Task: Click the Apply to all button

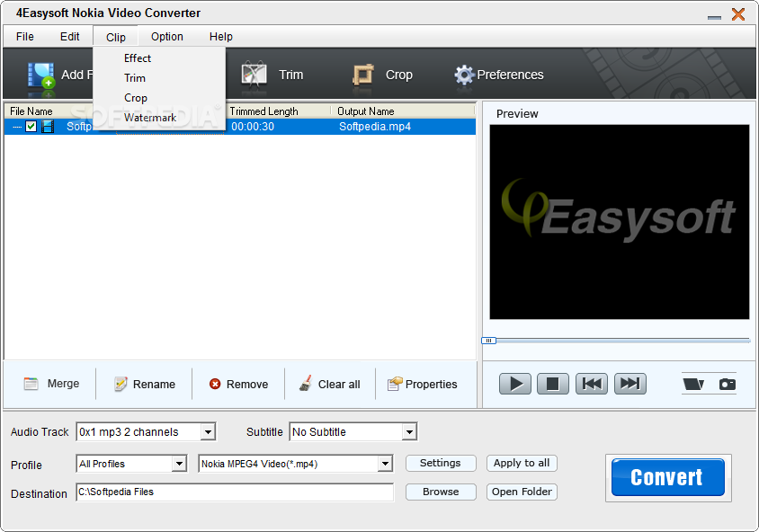Action: [522, 464]
